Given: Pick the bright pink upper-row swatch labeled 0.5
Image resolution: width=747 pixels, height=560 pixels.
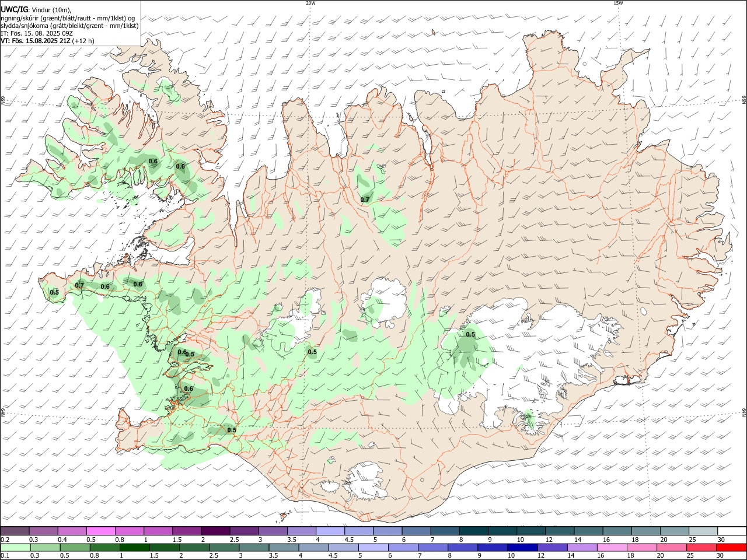Looking at the screenshot, I should (x=100, y=531).
